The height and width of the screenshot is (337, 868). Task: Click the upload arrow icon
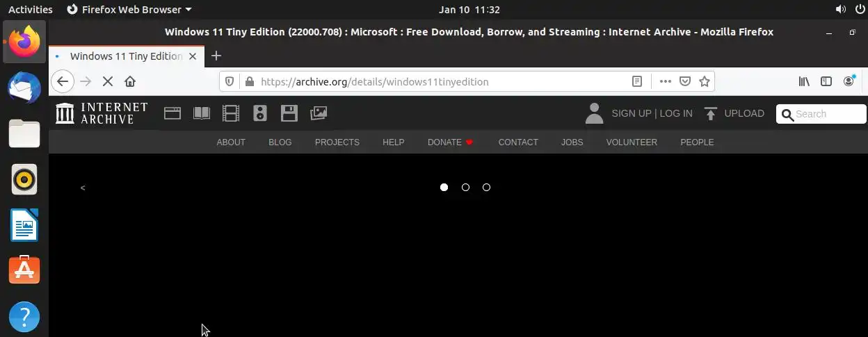click(711, 113)
